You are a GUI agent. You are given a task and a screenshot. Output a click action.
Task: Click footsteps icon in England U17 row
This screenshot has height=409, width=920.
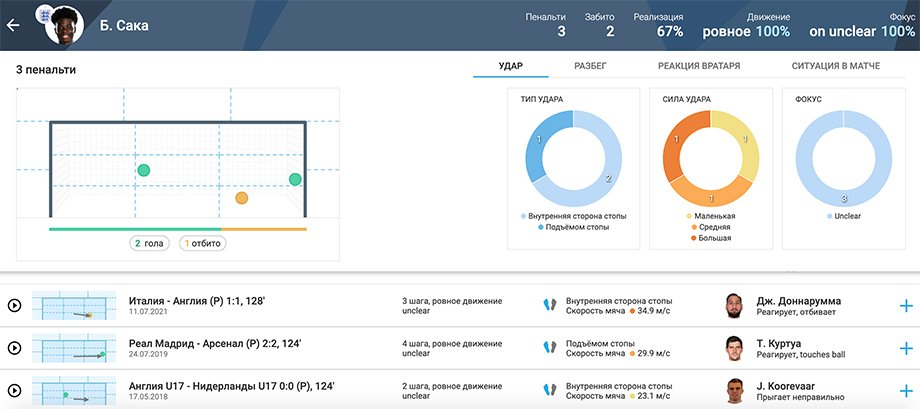[x=550, y=390]
